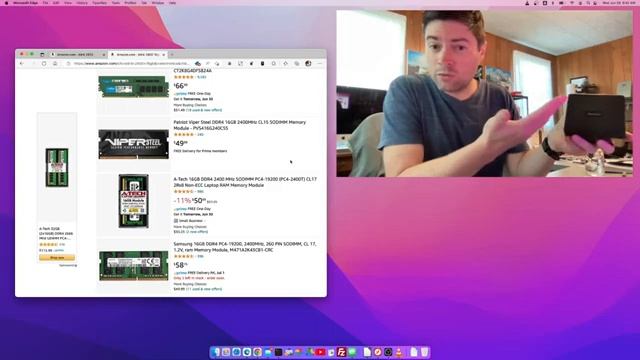Viewport: 640px width, 360px height.
Task: Open the Terminal icon in the dock
Action: pyautogui.click(x=278, y=352)
